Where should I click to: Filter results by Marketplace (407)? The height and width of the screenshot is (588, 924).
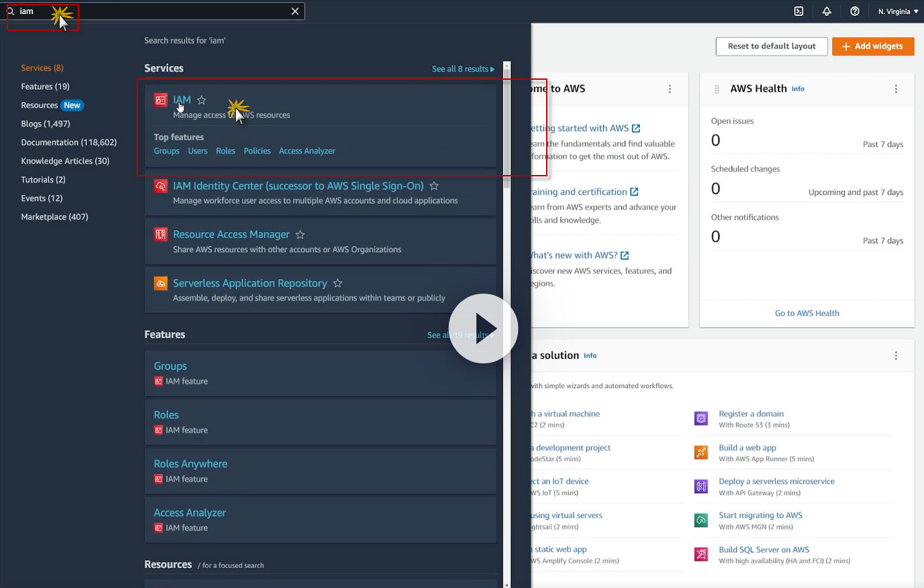(54, 217)
